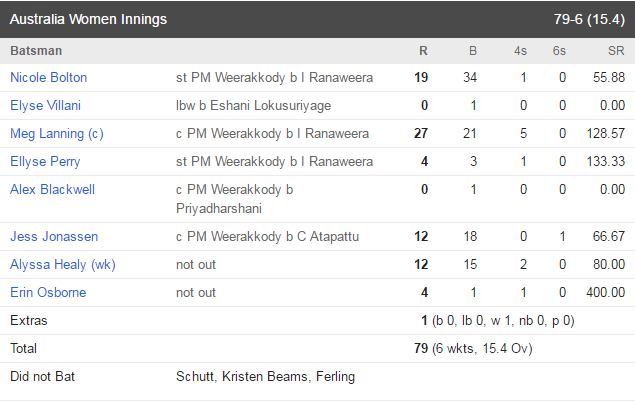Viewport: 635px width, 401px height.
Task: Select Meg Lanning (c) name link
Action: tap(57, 133)
